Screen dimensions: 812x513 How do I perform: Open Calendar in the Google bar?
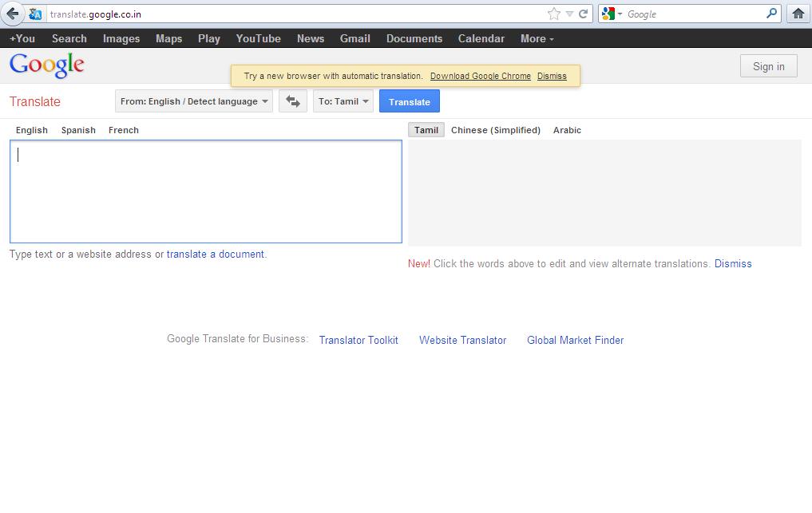pyautogui.click(x=481, y=38)
